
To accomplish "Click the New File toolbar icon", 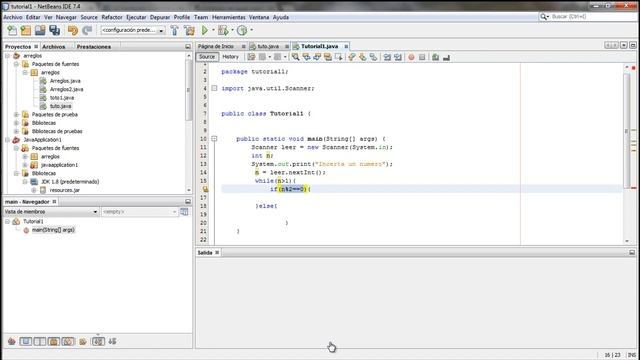I will [12, 30].
